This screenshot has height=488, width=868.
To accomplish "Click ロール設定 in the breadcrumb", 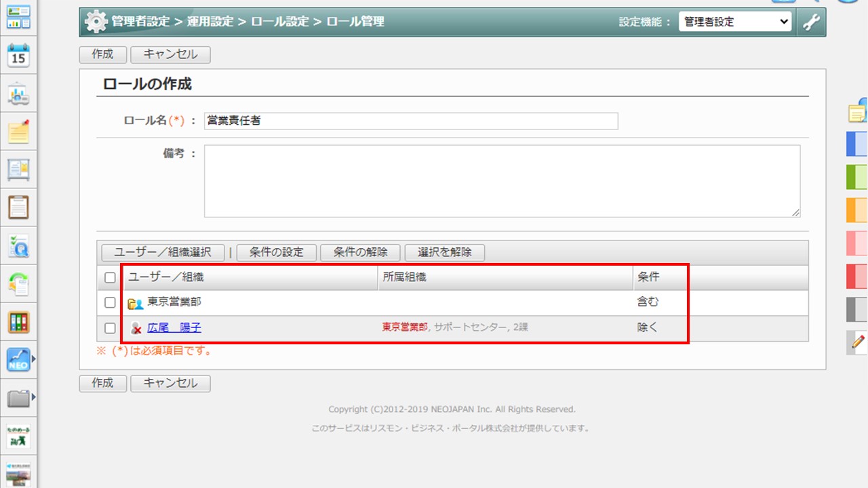I will [280, 22].
